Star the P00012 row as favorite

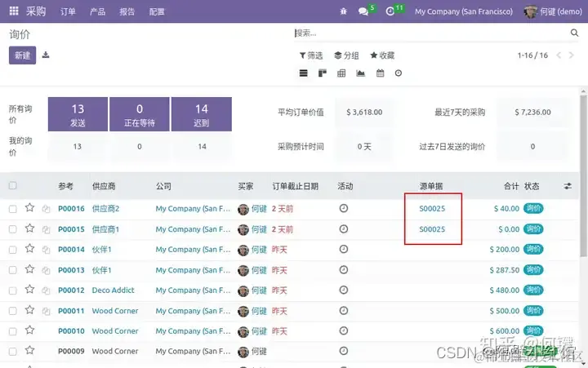coord(29,290)
